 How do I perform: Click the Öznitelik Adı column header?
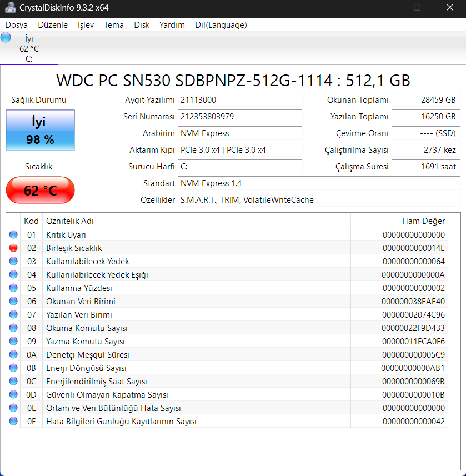pos(197,221)
